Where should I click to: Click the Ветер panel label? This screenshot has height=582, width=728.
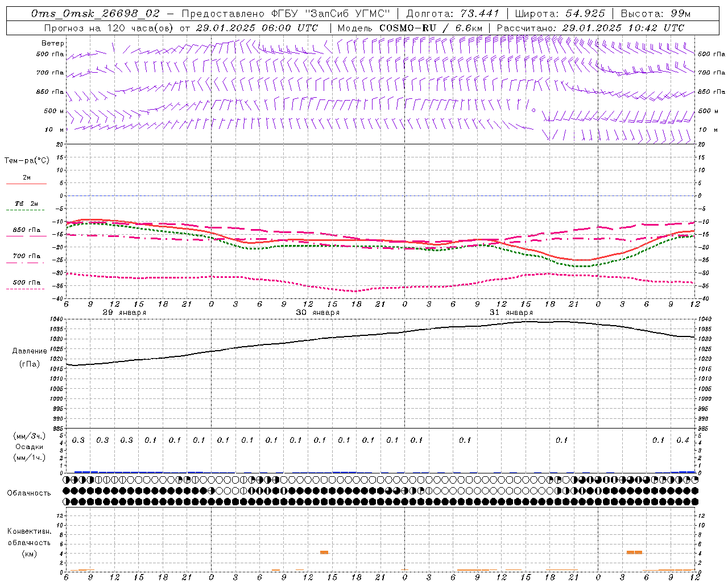coord(53,43)
